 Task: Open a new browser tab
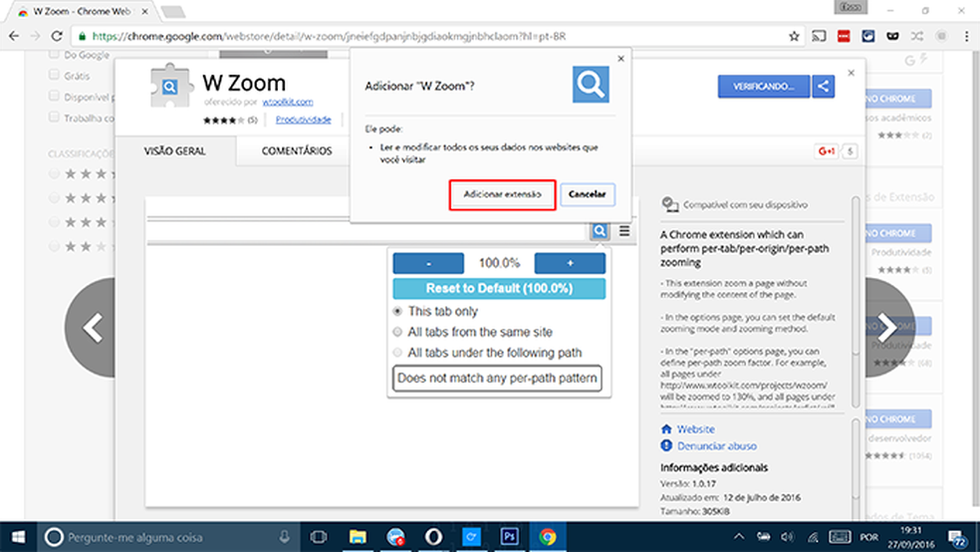tap(172, 12)
